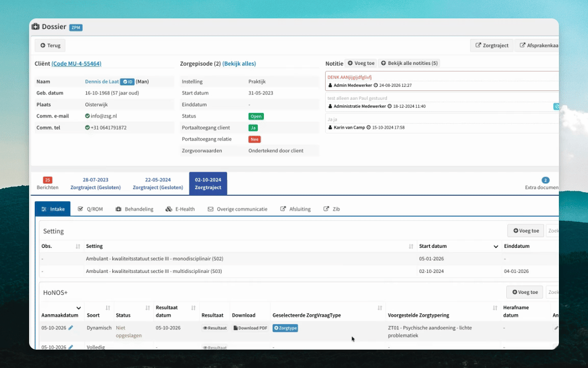Open the Zib tab
Viewport: 588px width, 368px height.
click(x=331, y=209)
